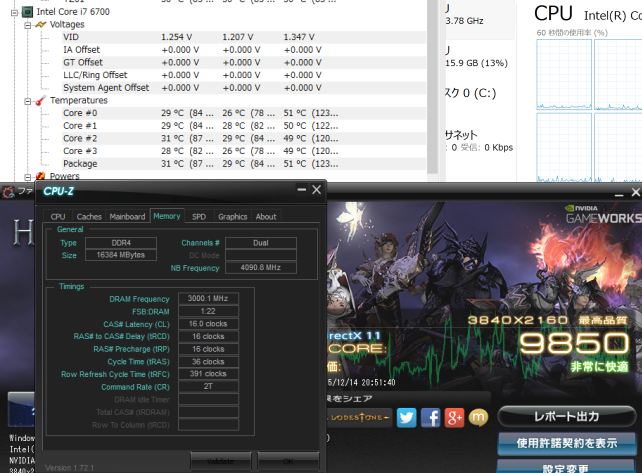Screen dimensions: 642x473
Task: Click the Temperatures thermometer icon
Action: (40, 101)
